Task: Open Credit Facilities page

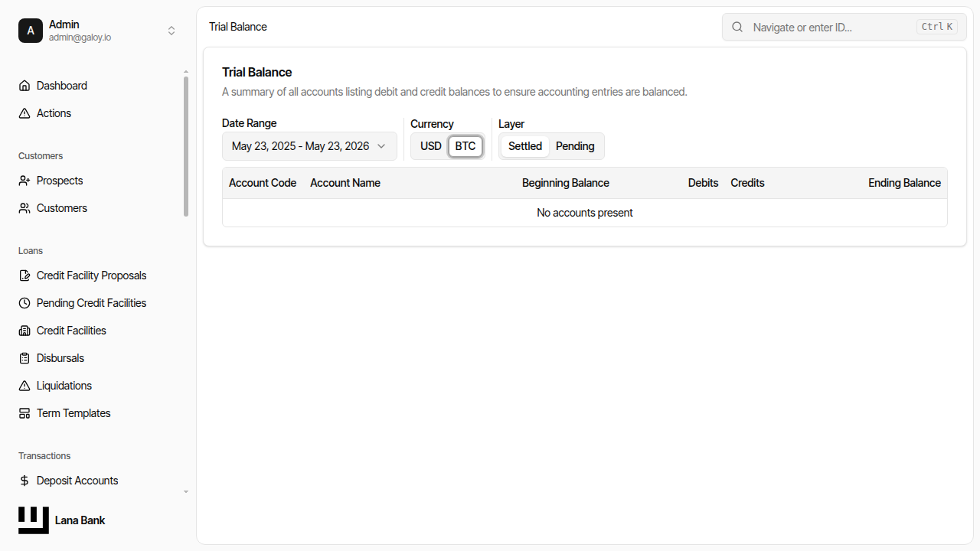Action: [98, 331]
